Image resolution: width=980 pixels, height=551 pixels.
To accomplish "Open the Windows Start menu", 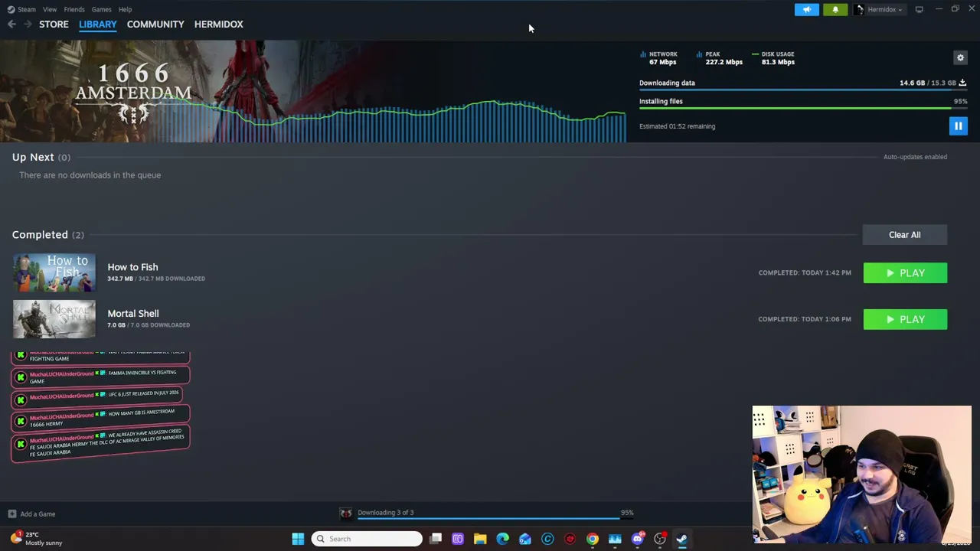I will pyautogui.click(x=298, y=539).
